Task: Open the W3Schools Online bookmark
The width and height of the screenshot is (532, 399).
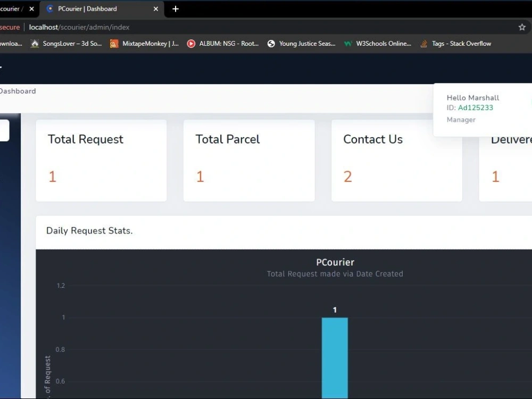Action: point(377,44)
